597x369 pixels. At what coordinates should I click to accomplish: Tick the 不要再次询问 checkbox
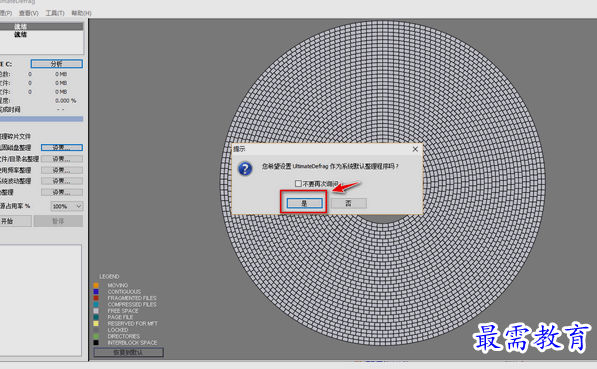pyautogui.click(x=298, y=184)
